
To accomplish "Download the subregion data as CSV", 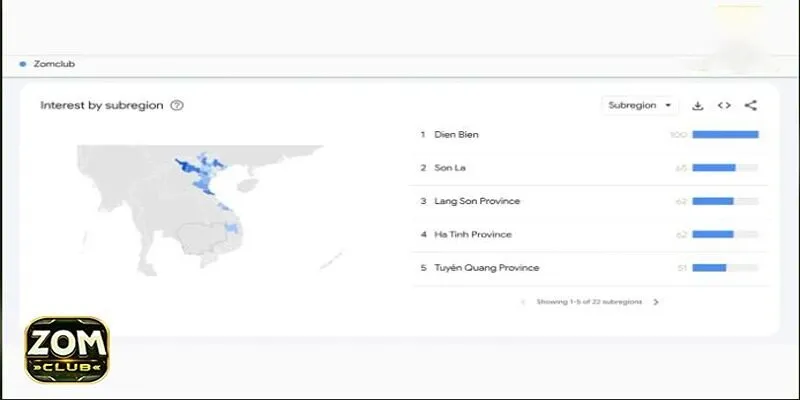I will pyautogui.click(x=697, y=106).
